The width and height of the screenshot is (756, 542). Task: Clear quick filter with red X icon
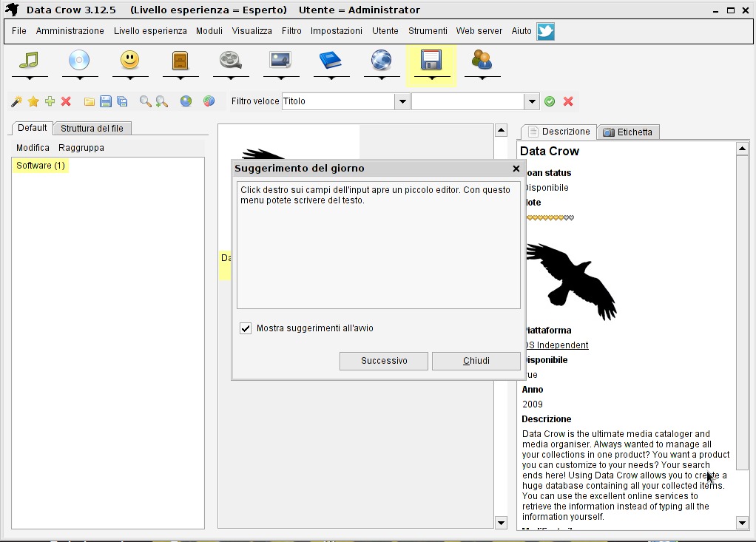click(568, 101)
